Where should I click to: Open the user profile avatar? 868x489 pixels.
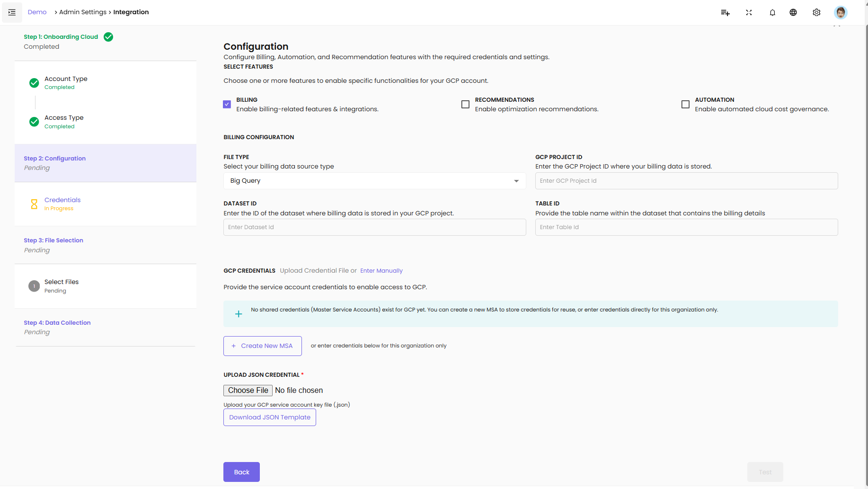pyautogui.click(x=841, y=13)
